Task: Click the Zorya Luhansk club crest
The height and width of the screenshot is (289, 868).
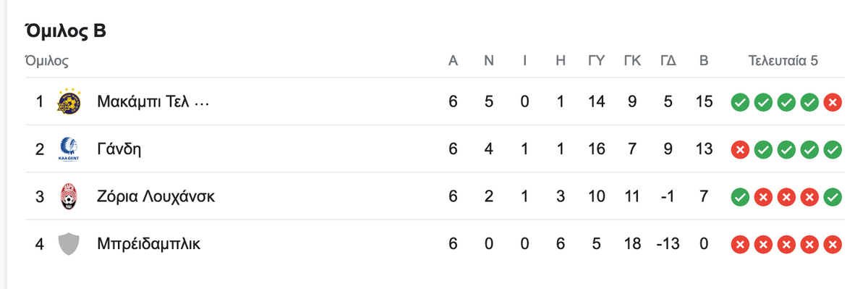Action: (x=69, y=196)
